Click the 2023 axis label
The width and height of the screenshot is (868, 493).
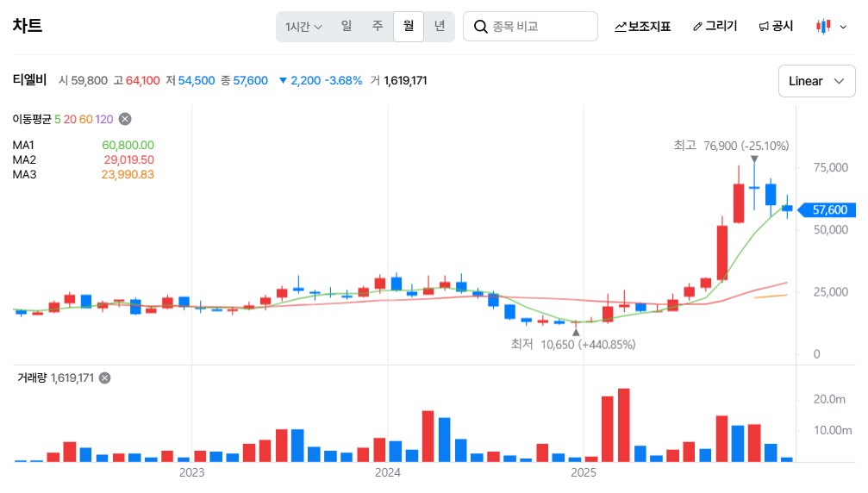tap(191, 472)
